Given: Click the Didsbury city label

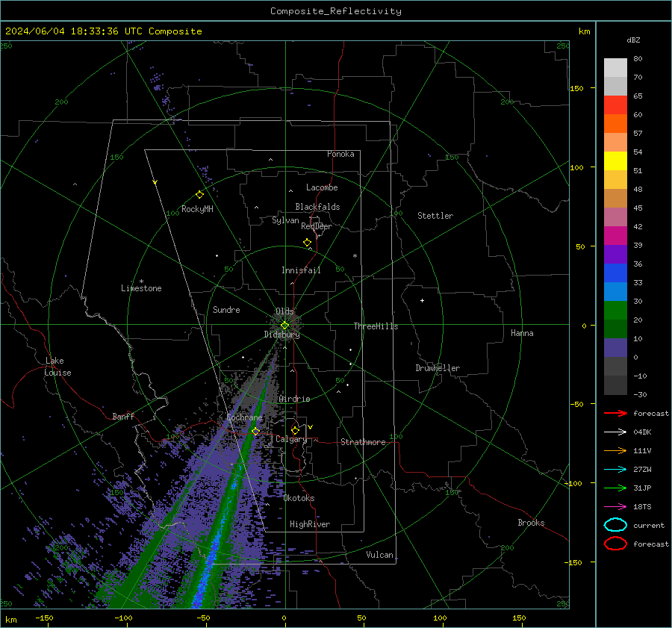Looking at the screenshot, I should (281, 335).
